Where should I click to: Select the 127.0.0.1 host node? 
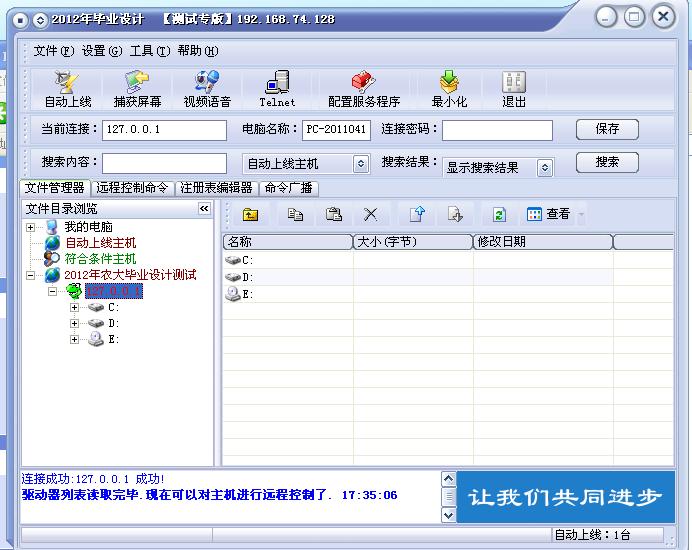[114, 291]
